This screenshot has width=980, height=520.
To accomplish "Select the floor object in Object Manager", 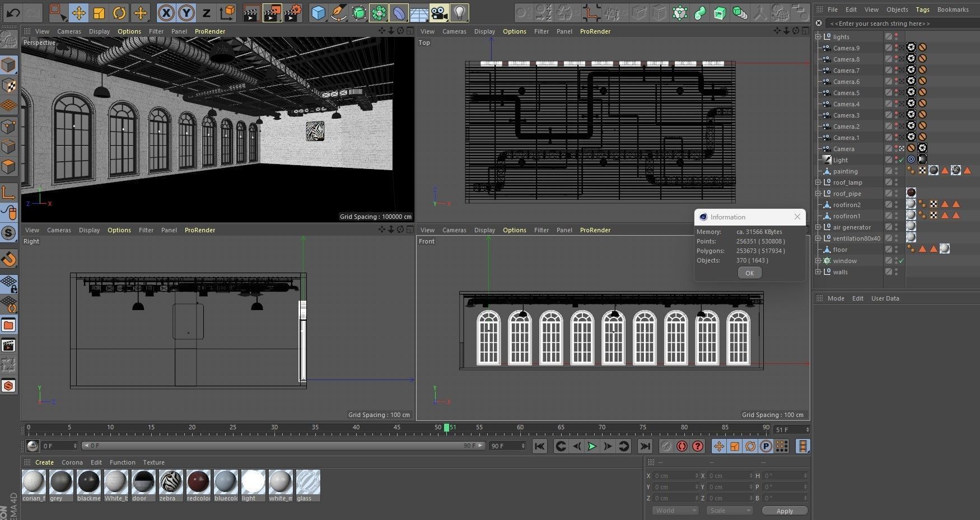I will pos(839,250).
